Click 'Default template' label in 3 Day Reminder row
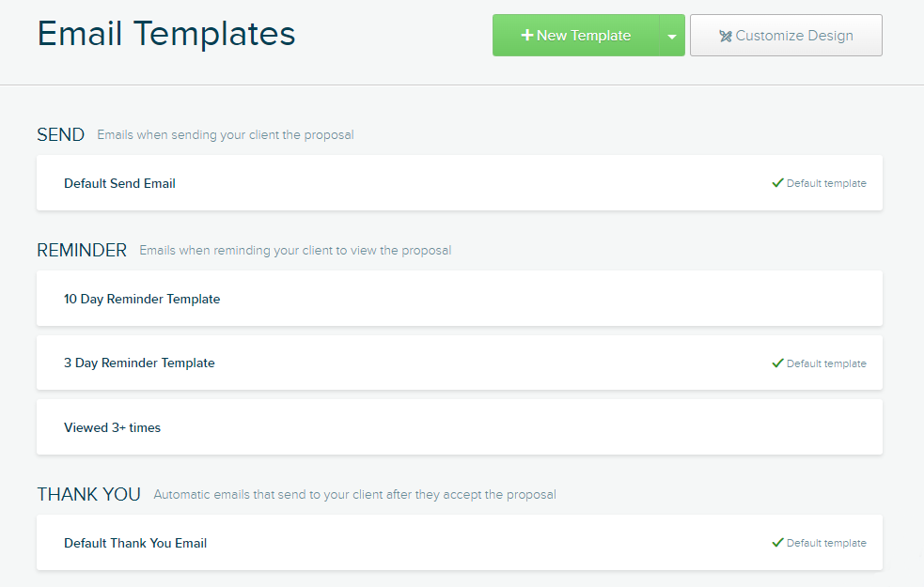924x587 pixels. (x=826, y=363)
